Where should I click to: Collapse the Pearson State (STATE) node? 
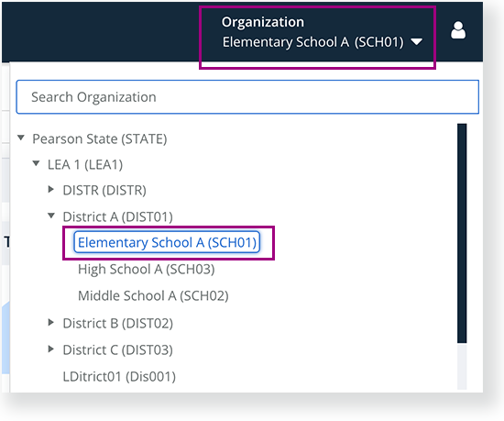[x=21, y=138]
